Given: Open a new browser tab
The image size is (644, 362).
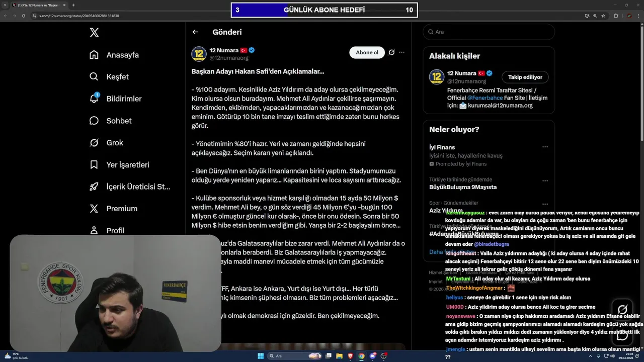Looking at the screenshot, I should point(73,5).
